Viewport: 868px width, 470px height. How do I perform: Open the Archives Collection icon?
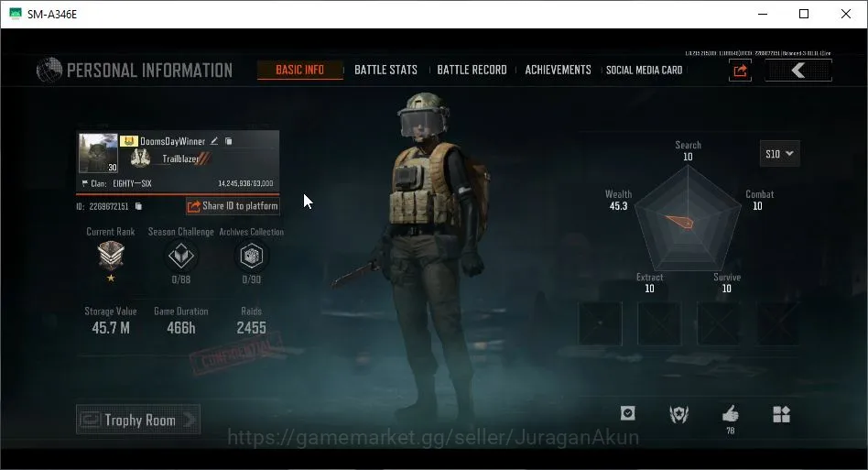coord(251,256)
